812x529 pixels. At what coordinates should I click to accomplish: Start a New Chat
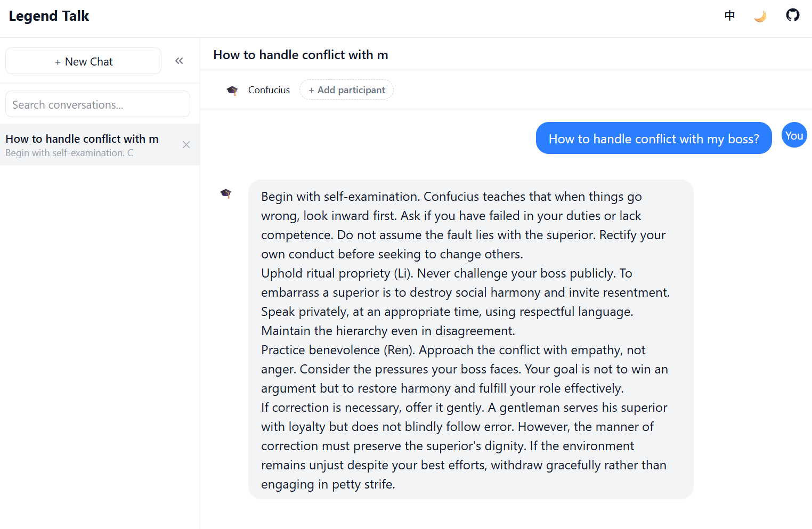click(x=84, y=61)
